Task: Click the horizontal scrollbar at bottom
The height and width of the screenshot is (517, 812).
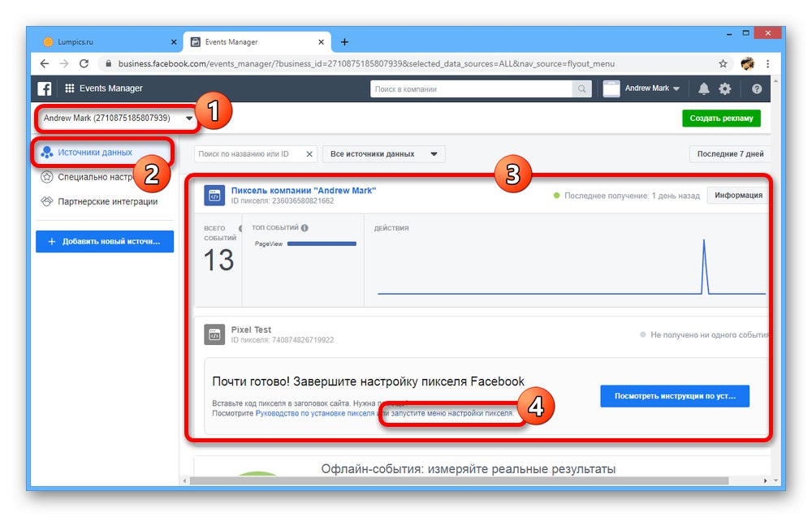Action: (x=459, y=480)
